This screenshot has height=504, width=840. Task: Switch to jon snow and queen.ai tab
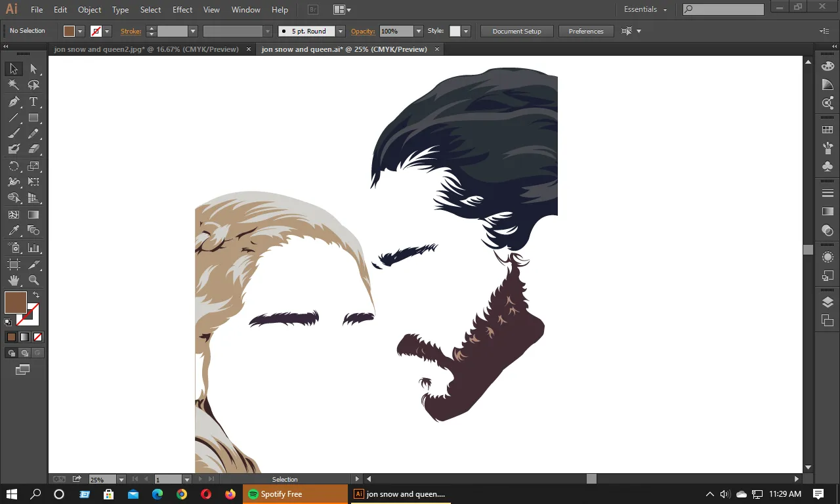pyautogui.click(x=344, y=49)
